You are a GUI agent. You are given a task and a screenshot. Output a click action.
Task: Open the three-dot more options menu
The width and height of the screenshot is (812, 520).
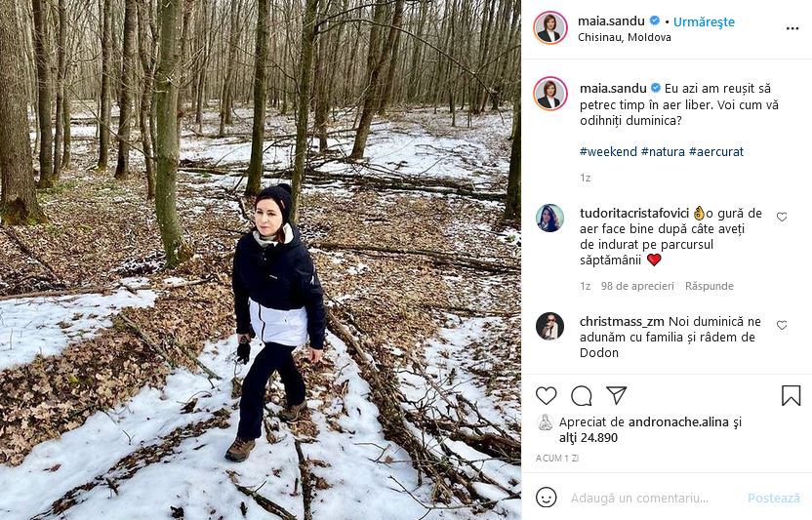click(792, 28)
